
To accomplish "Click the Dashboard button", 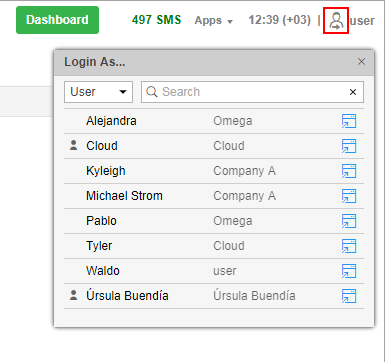I will [57, 20].
